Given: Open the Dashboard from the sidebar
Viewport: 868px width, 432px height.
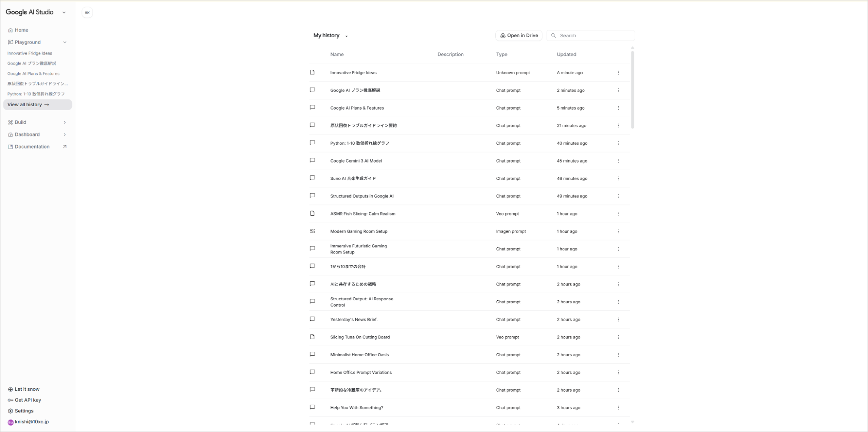Looking at the screenshot, I should (x=27, y=134).
